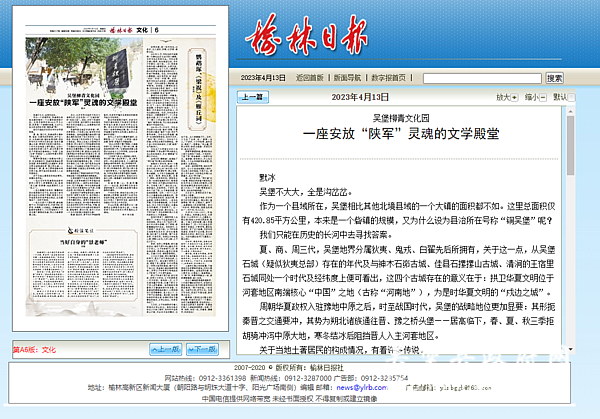Click the 上一篇 previous article button

click(253, 97)
